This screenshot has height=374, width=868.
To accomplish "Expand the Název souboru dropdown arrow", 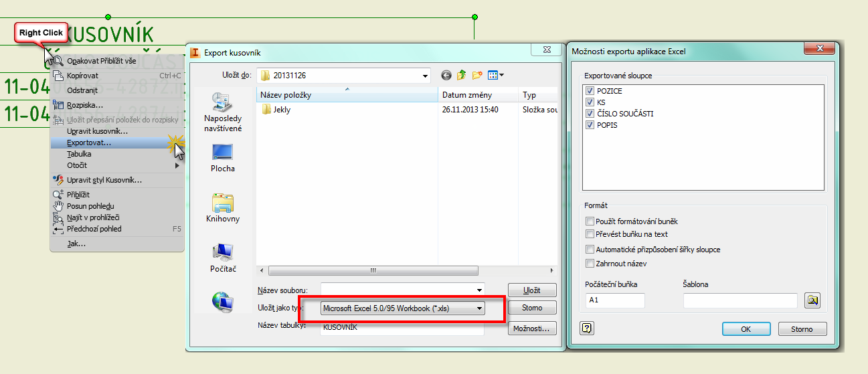I will (479, 290).
